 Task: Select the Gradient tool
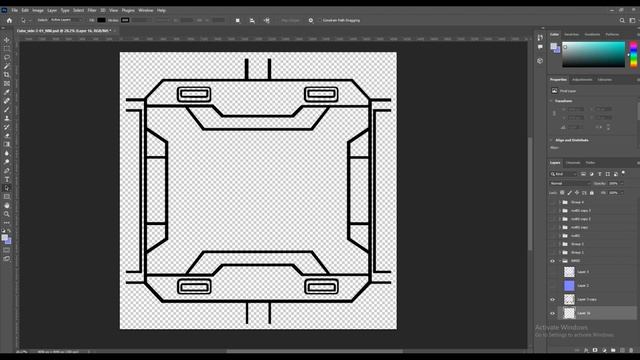coord(7,144)
